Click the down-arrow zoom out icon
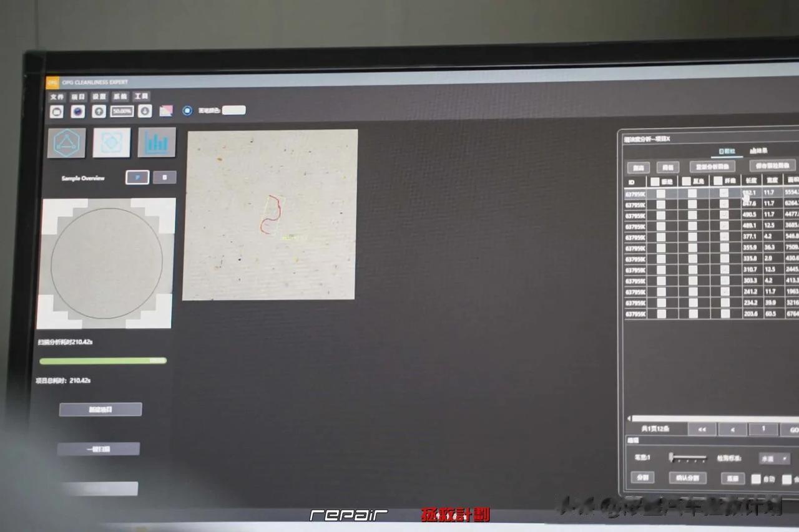The height and width of the screenshot is (532, 799). pyautogui.click(x=145, y=111)
